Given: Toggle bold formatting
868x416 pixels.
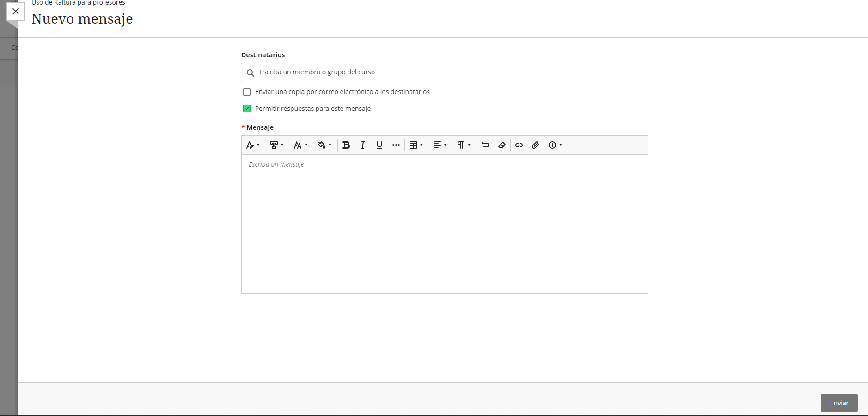Looking at the screenshot, I should coord(346,145).
